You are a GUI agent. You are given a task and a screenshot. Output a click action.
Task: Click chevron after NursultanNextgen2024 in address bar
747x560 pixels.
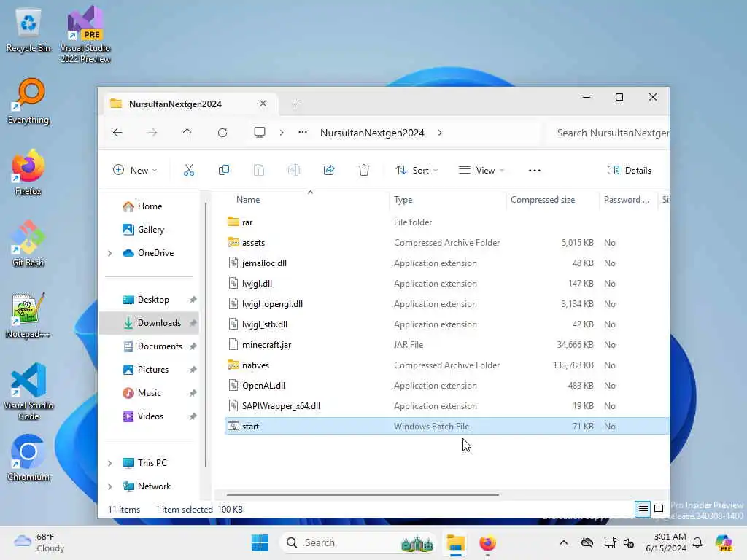coord(440,133)
